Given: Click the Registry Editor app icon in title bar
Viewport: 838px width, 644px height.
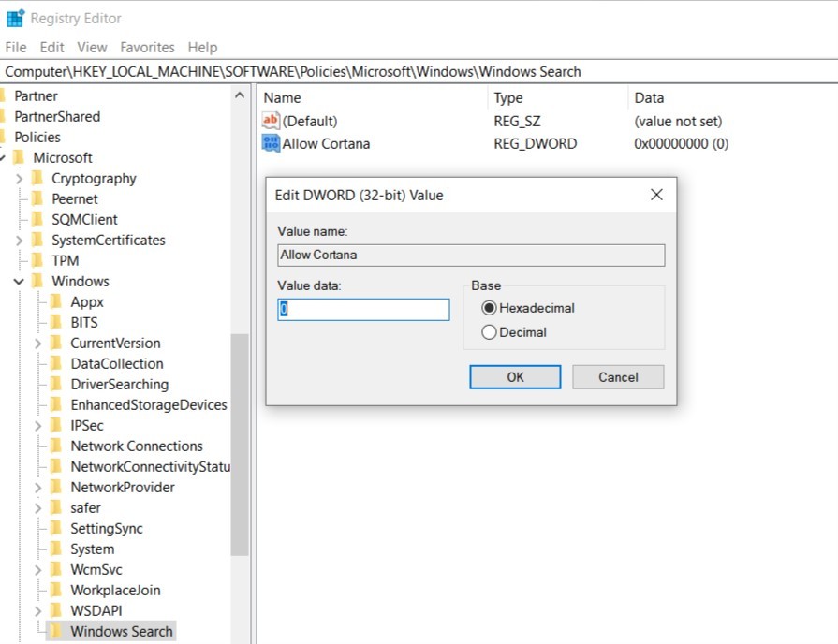Looking at the screenshot, I should click(15, 18).
